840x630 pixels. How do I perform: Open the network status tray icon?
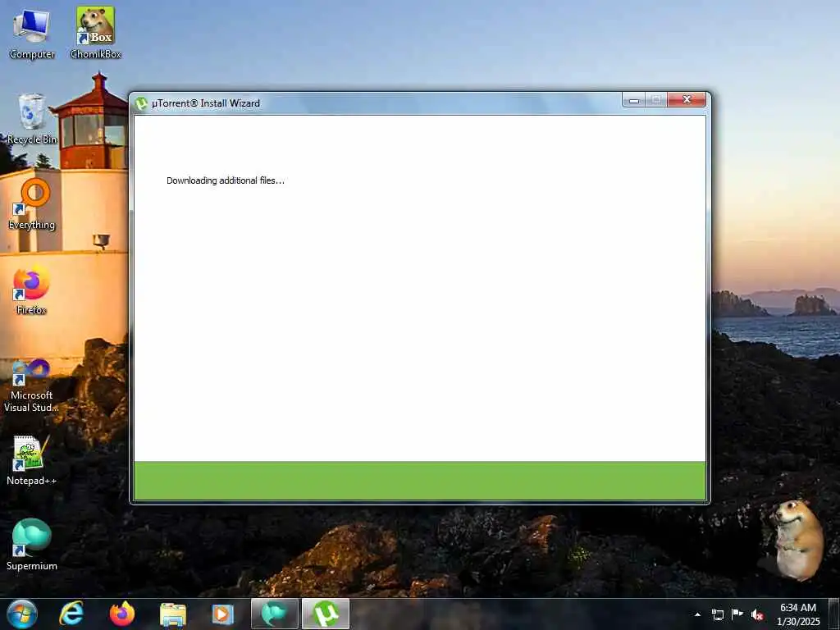pyautogui.click(x=717, y=614)
